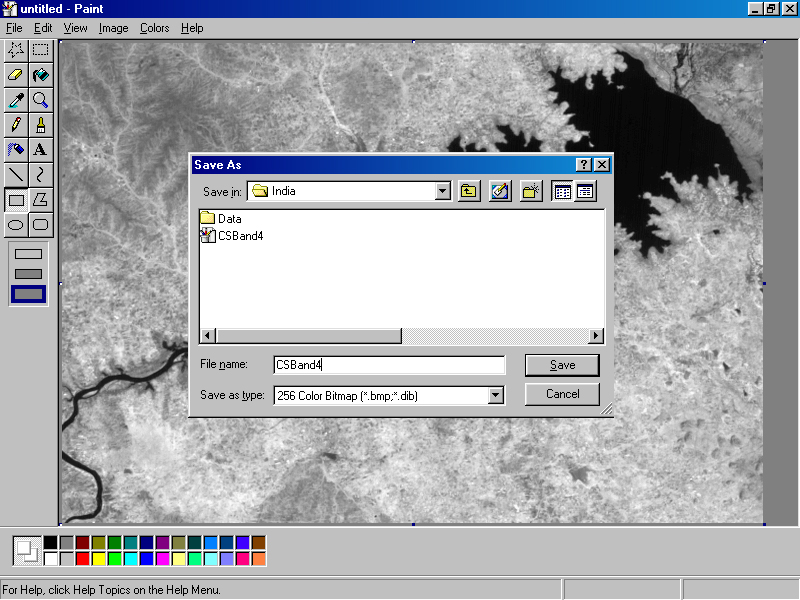Select the outline-only rectangle fill style
The width and height of the screenshot is (800, 600).
tap(28, 254)
